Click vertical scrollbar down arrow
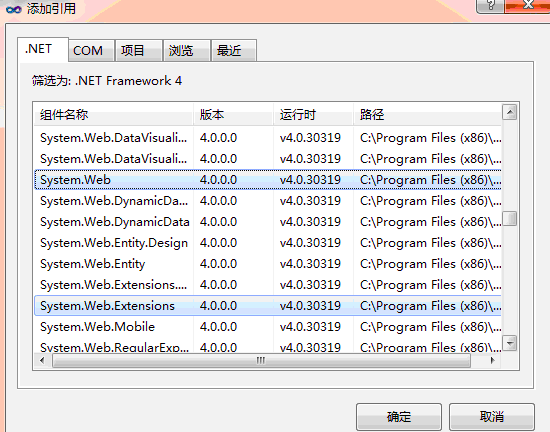The image size is (550, 432). click(510, 343)
